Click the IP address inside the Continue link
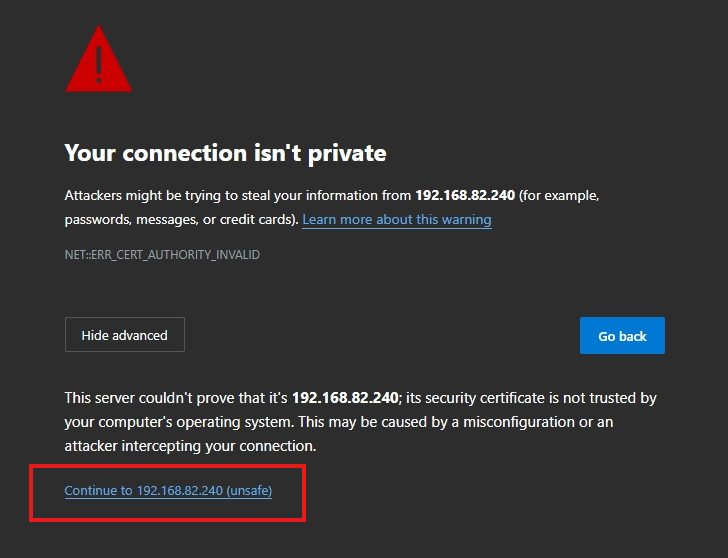This screenshot has width=728, height=558. click(180, 491)
